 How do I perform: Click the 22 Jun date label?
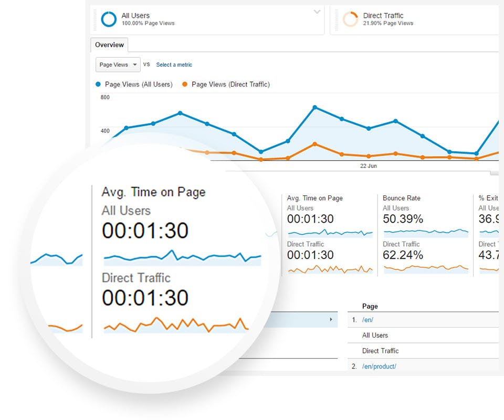tap(369, 166)
